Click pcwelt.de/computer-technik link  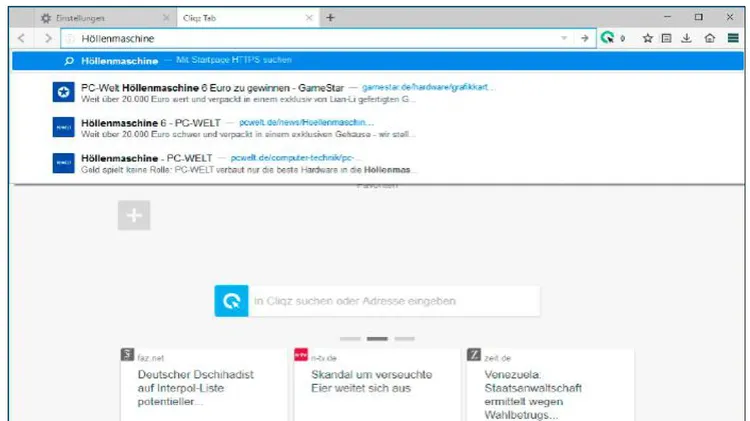(295, 158)
